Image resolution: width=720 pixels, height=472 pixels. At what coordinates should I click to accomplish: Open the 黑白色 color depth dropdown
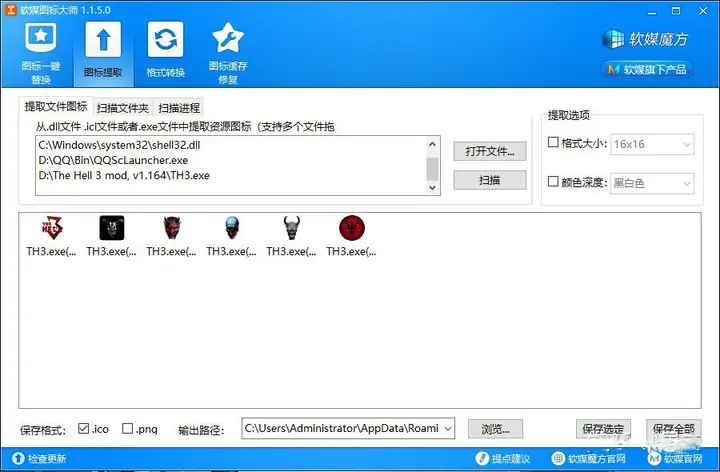[x=652, y=183]
